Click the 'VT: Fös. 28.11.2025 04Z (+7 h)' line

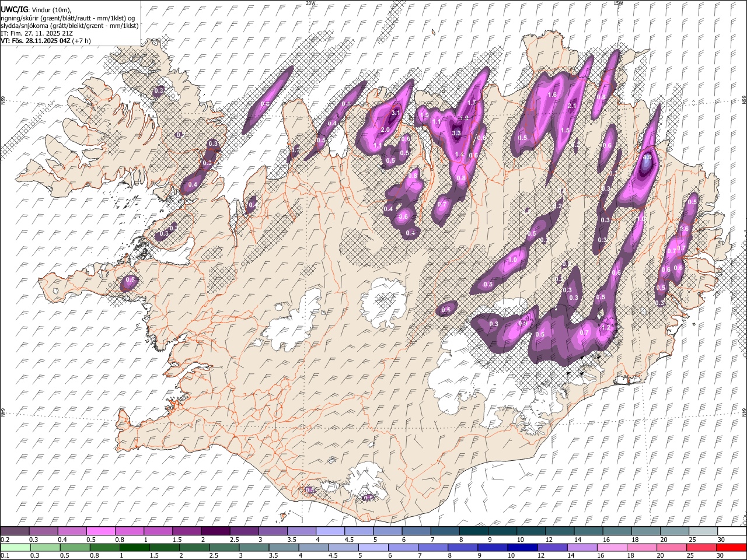point(46,41)
